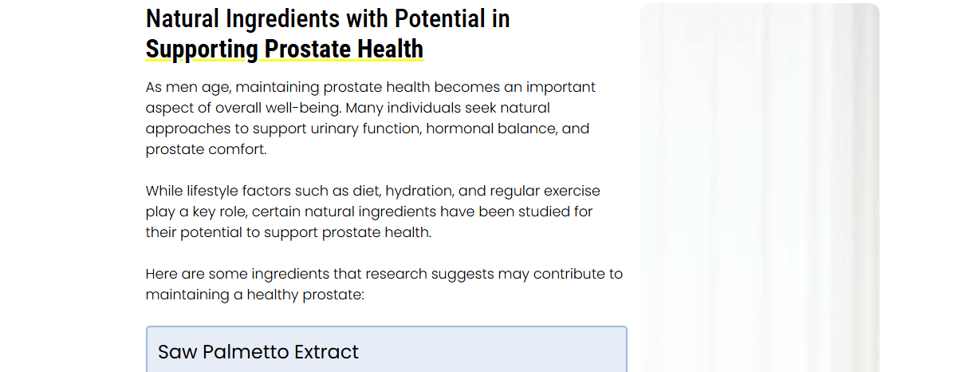Click the paragraph starting "While lifestyle factors"
Screen dimensions: 980x372
pyautogui.click(x=373, y=212)
